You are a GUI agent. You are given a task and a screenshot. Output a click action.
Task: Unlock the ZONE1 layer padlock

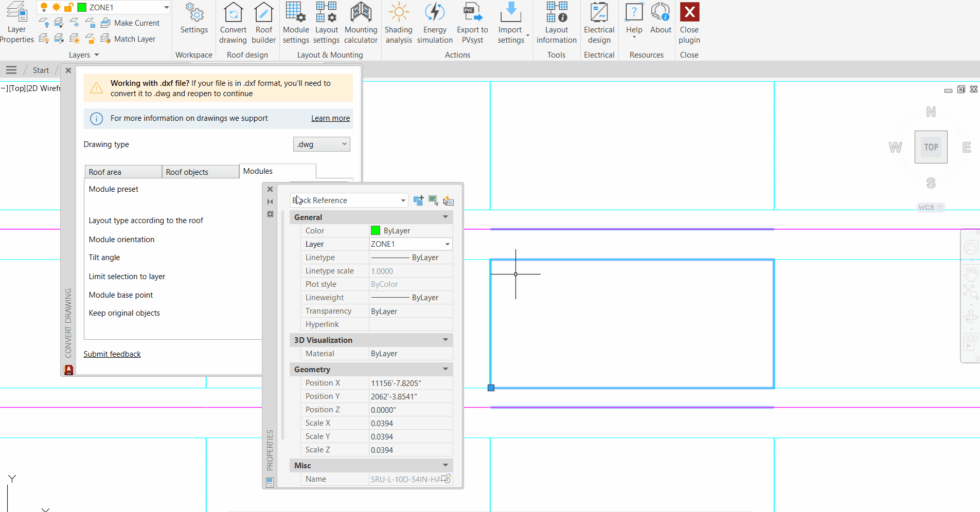point(69,7)
